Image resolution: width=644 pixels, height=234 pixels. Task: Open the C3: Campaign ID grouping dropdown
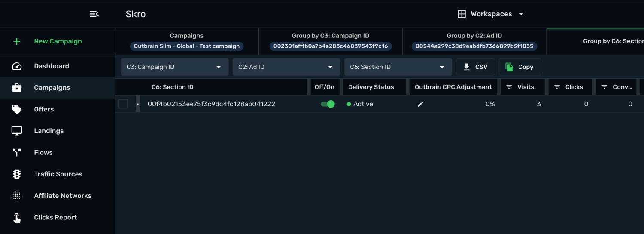pos(175,67)
